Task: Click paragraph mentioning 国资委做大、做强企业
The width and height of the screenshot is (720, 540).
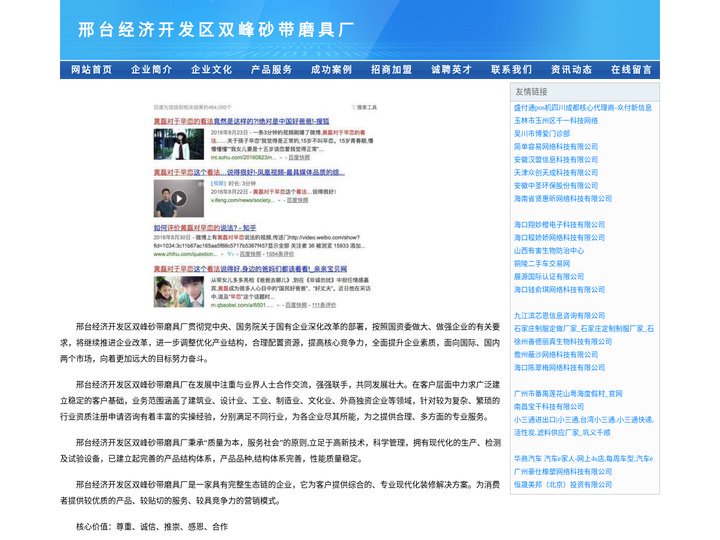Action: (x=280, y=343)
